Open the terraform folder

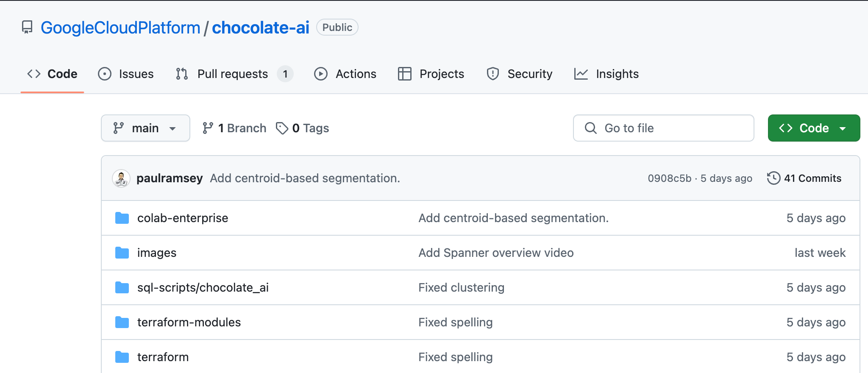163,357
